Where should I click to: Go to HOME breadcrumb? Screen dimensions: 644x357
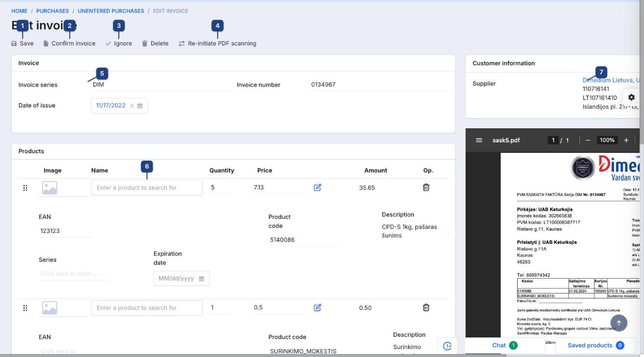tap(20, 11)
